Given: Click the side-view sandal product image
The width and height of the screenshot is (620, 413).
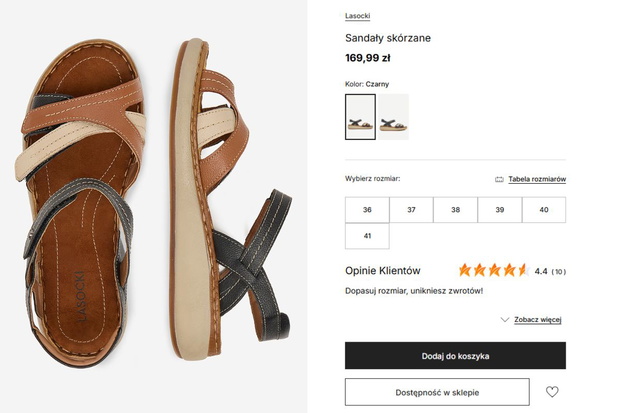Looking at the screenshot, I should coord(231,200).
